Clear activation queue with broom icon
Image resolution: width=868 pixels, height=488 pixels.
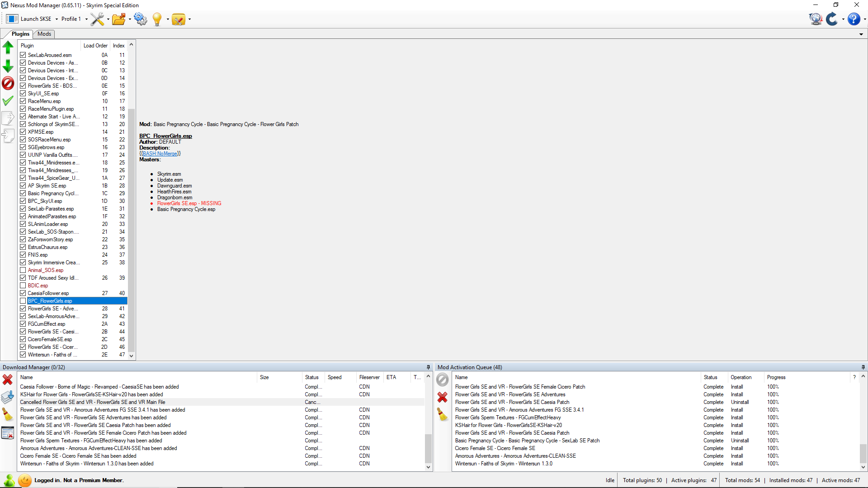[x=443, y=414]
